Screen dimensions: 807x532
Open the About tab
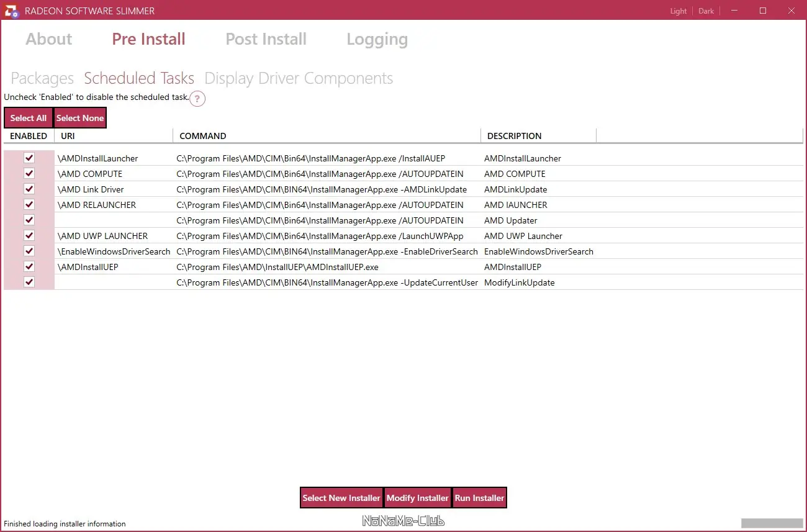49,39
